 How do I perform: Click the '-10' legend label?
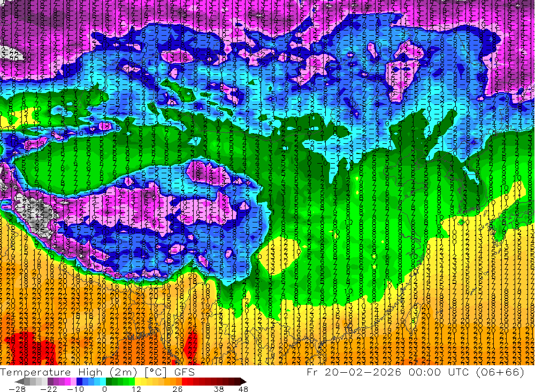pos(75,389)
